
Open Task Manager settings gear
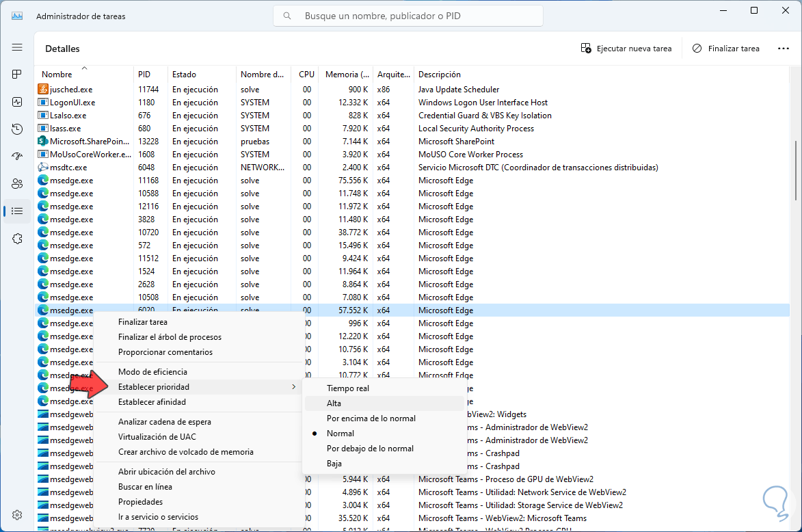pos(17,515)
